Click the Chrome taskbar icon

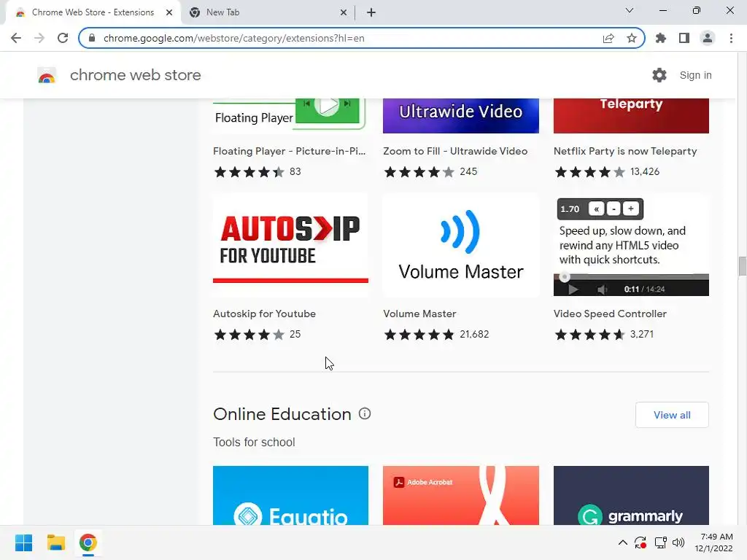[x=88, y=542]
